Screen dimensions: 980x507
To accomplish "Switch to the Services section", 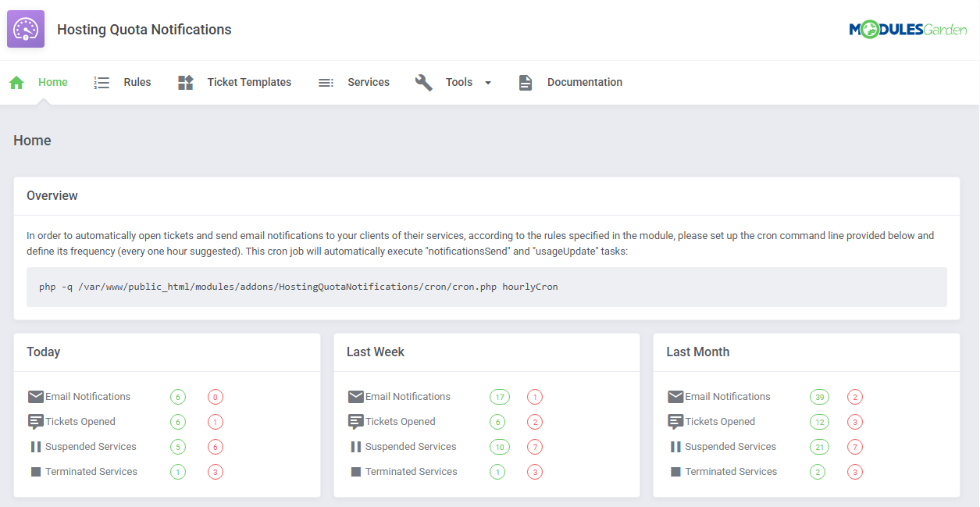I will (x=368, y=81).
